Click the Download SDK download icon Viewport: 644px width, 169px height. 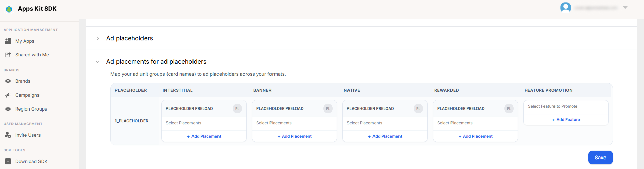coord(8,161)
